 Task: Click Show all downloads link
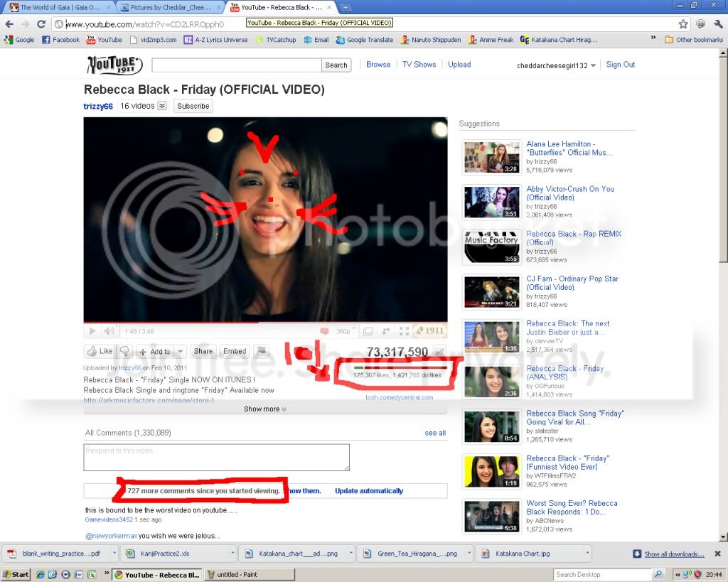click(x=674, y=554)
